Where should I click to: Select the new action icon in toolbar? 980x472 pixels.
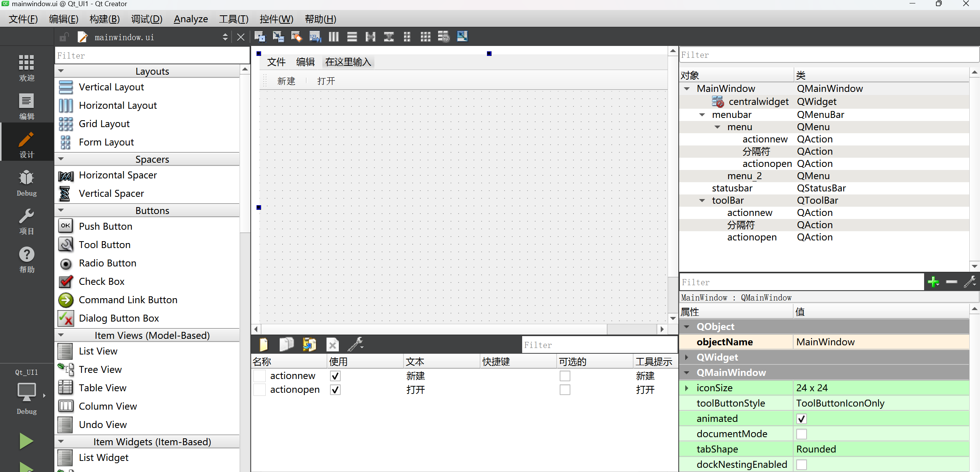[x=263, y=345]
